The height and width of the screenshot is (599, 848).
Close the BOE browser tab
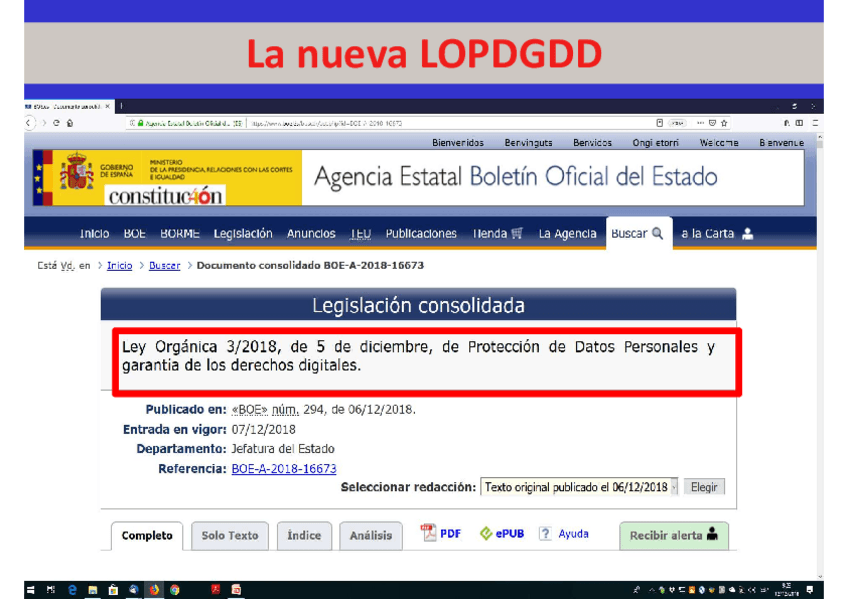[x=108, y=107]
